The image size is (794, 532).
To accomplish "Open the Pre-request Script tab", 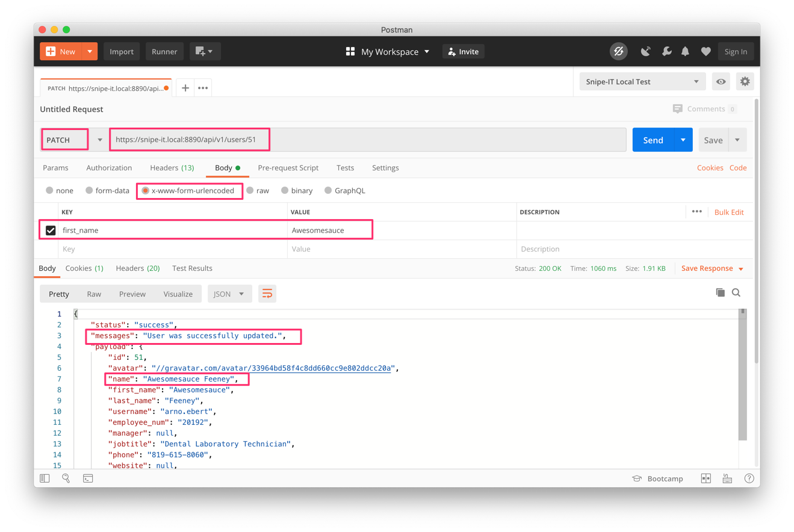I will 288,168.
